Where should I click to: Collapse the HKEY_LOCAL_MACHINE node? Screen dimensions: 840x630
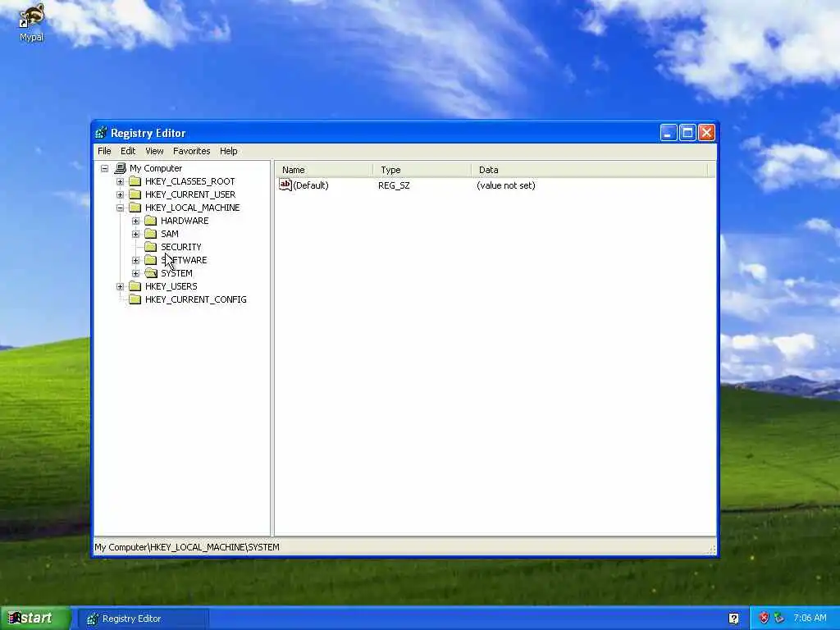120,208
